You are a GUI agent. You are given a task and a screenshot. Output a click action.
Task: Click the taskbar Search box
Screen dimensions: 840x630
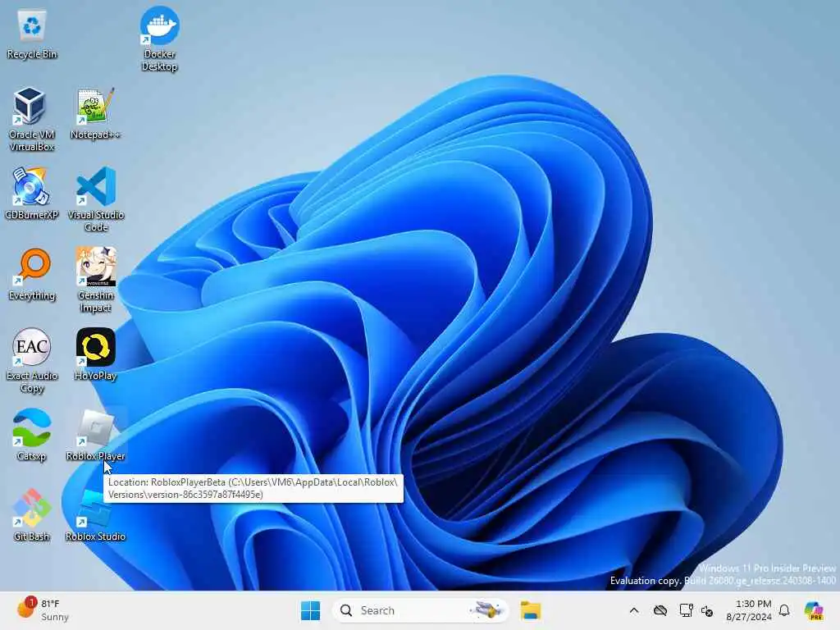click(x=421, y=610)
